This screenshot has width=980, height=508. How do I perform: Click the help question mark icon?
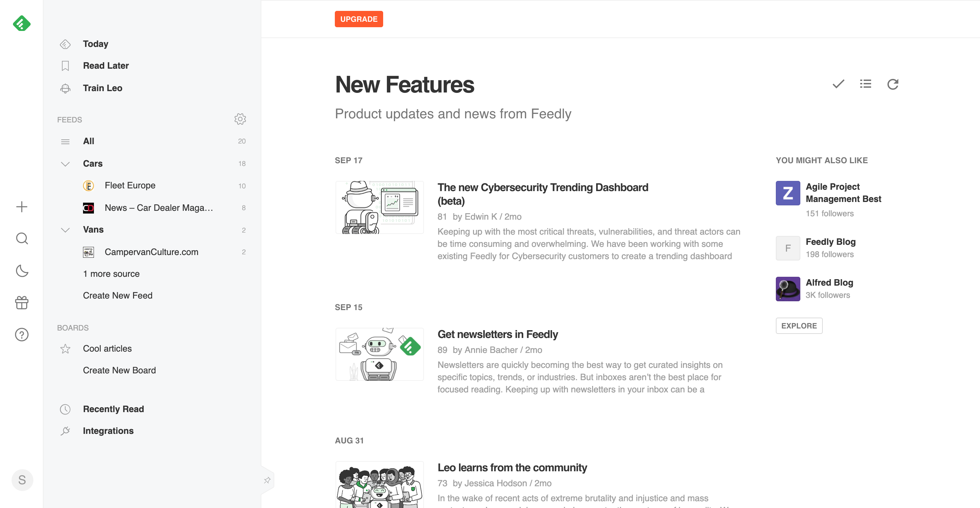tap(22, 335)
